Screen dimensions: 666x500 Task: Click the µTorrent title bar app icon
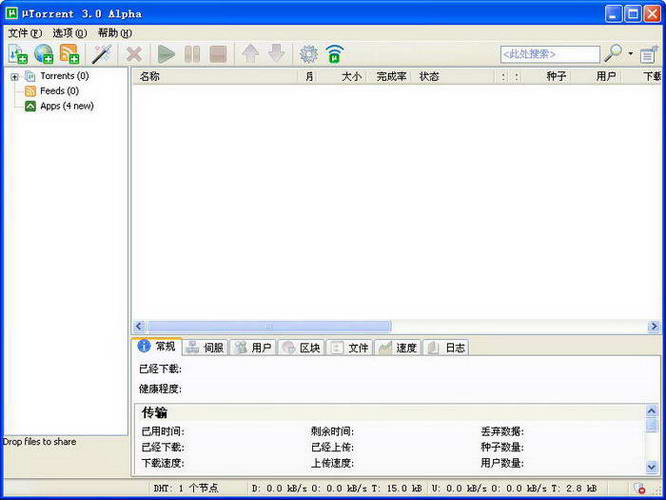point(12,13)
